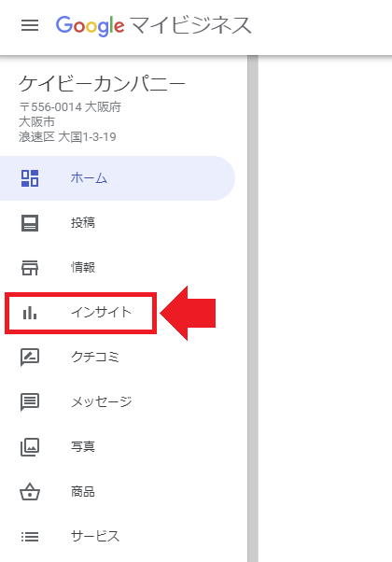
Task: Click the 商品 shopping basket icon
Action: 30,491
